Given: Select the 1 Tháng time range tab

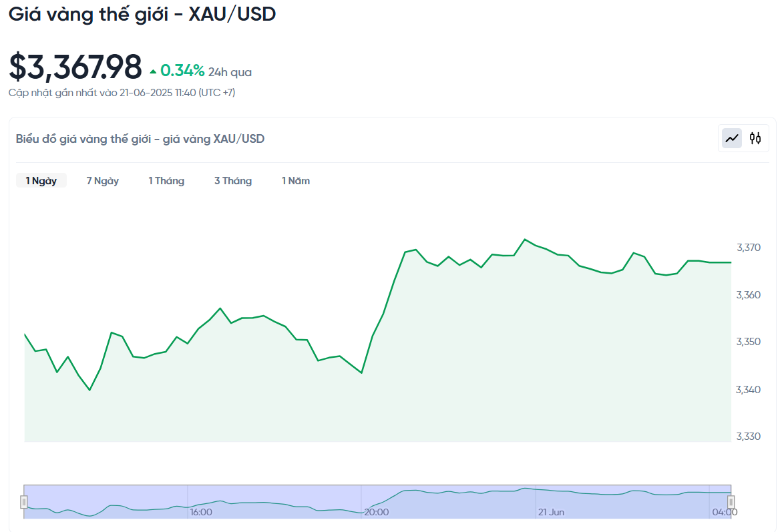Looking at the screenshot, I should (x=166, y=180).
